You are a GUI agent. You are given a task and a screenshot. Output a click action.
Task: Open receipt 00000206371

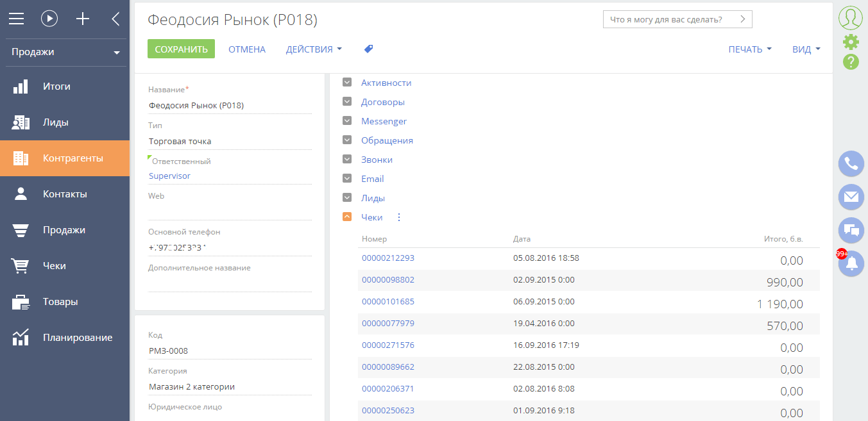(x=388, y=389)
